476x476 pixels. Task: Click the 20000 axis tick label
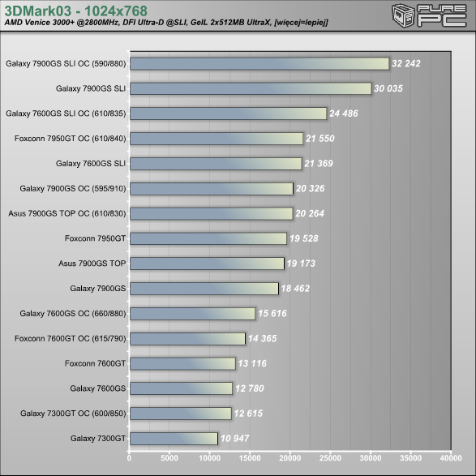tap(290, 458)
